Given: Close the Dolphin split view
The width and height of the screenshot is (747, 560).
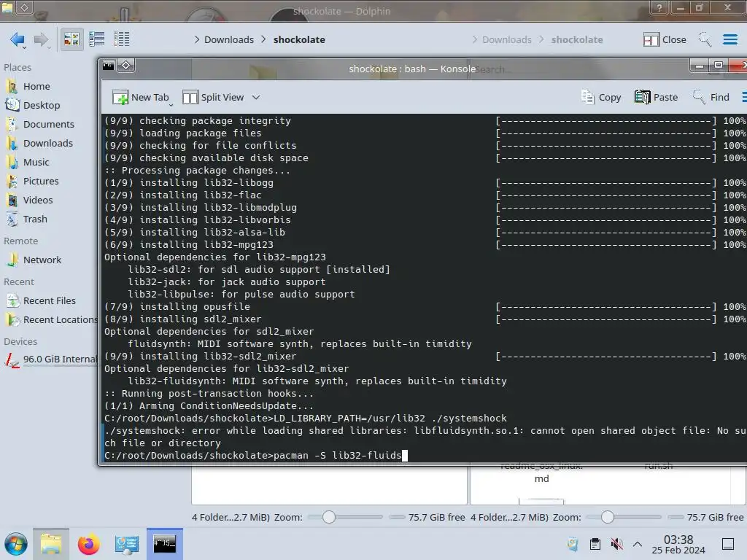Looking at the screenshot, I should (x=665, y=39).
